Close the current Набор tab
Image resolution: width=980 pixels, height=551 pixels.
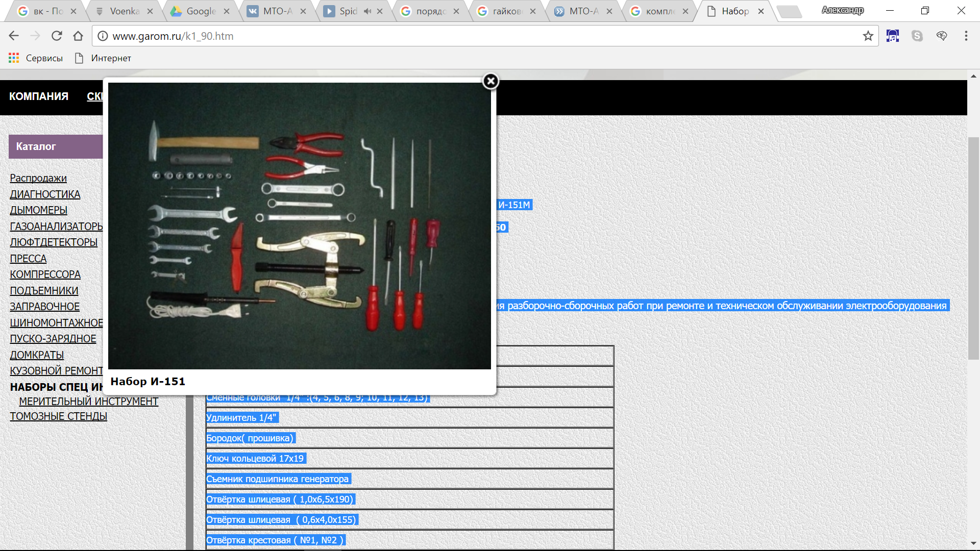point(761,11)
